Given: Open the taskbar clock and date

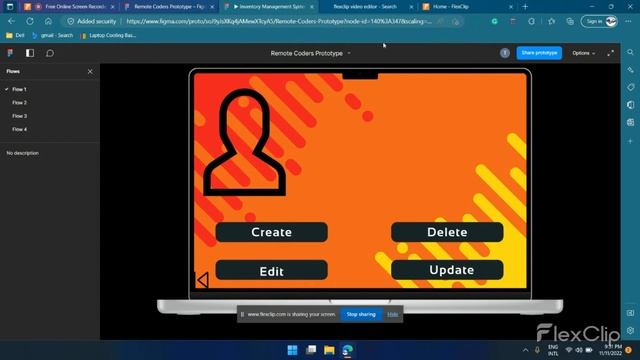Looking at the screenshot, I should (610, 350).
